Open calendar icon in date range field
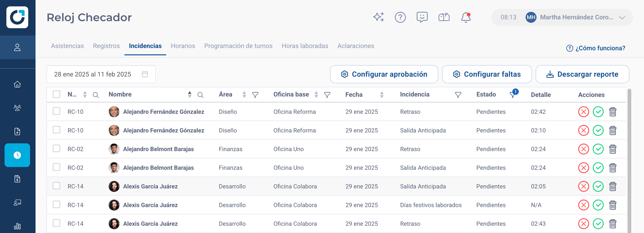The image size is (644, 233). pos(145,74)
